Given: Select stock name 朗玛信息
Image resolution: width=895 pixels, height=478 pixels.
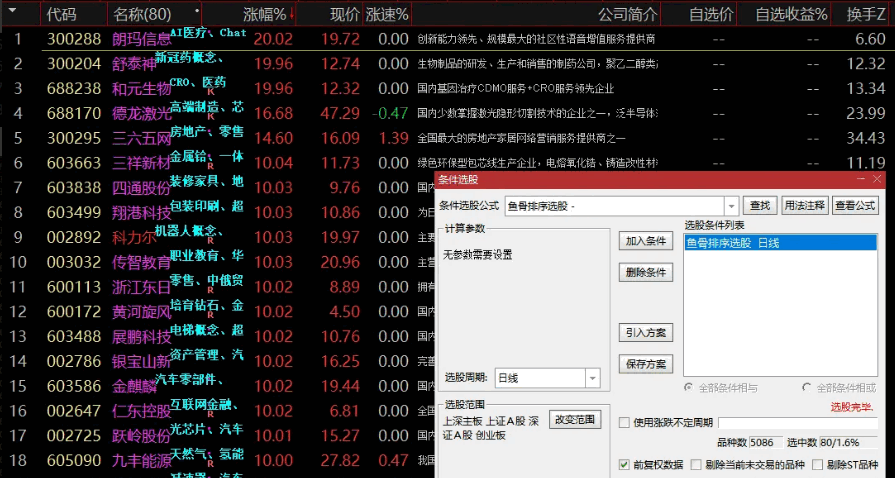Looking at the screenshot, I should 142,39.
